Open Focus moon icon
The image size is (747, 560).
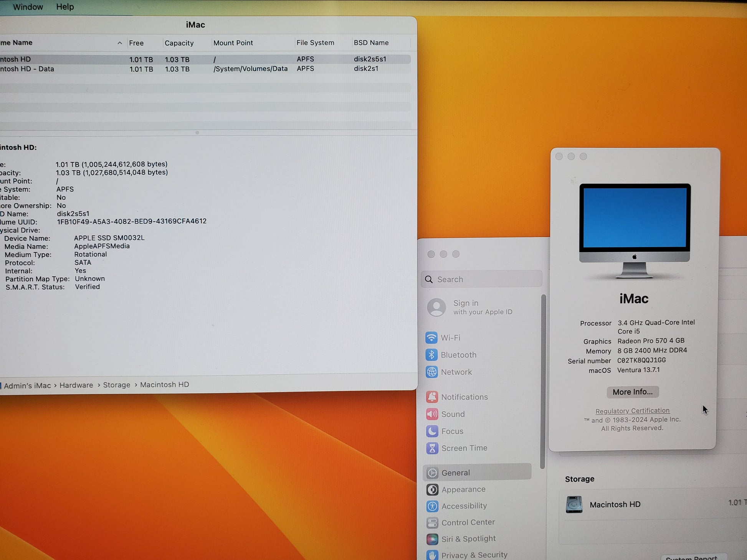pyautogui.click(x=432, y=431)
